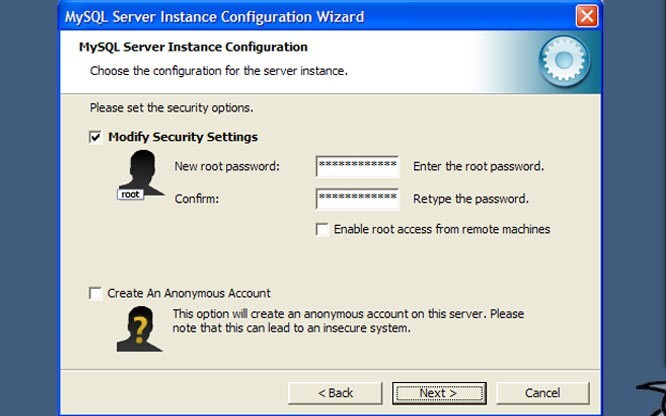
Task: Click into the Confirm password field
Action: [x=357, y=198]
